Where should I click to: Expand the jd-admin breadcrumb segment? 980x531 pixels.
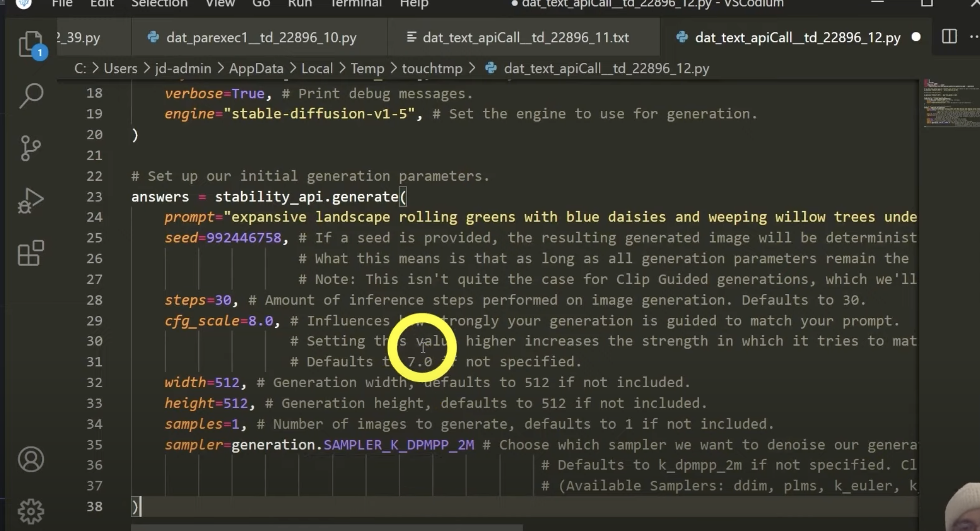click(x=183, y=68)
